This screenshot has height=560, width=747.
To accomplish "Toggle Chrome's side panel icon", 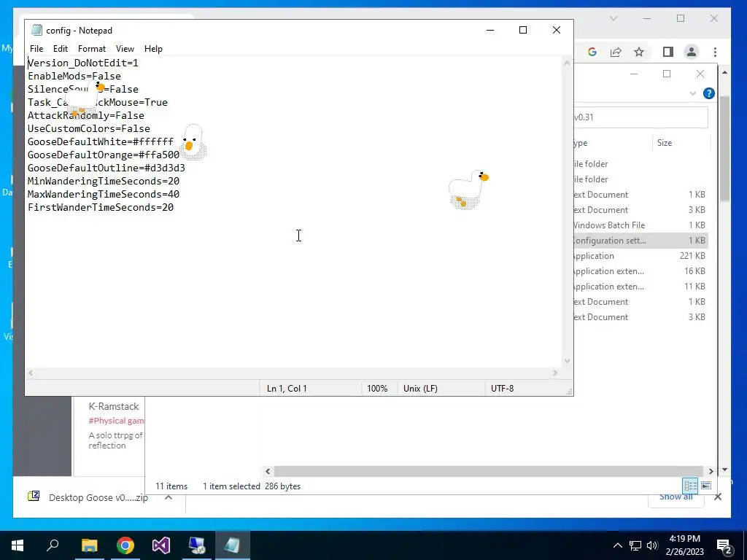I will point(668,52).
